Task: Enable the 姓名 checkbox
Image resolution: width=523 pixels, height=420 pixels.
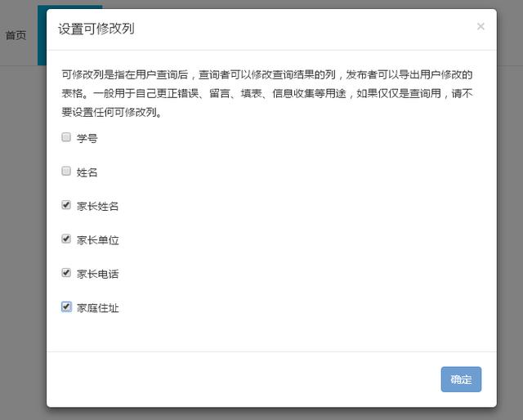Action: [x=66, y=171]
